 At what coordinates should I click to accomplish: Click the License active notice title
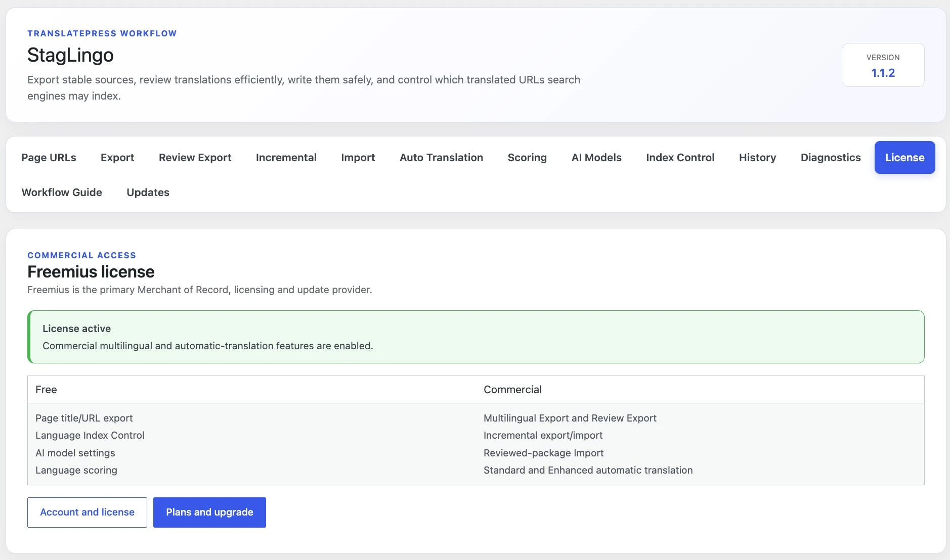(76, 329)
